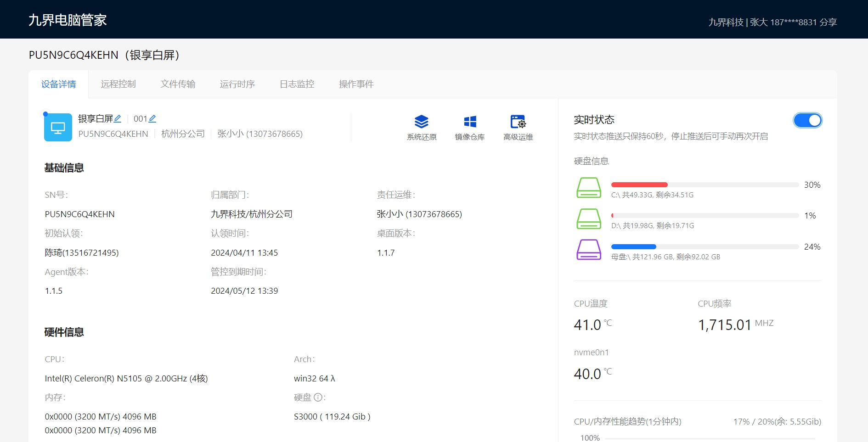Click the 杭州分公司 text in device header
Screen dimensions: 868x442
click(183, 134)
